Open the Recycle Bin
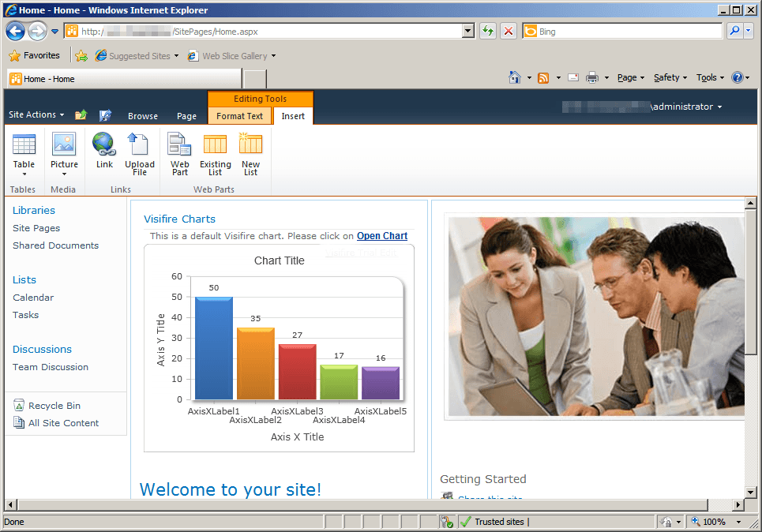This screenshot has width=762, height=532. [x=54, y=406]
